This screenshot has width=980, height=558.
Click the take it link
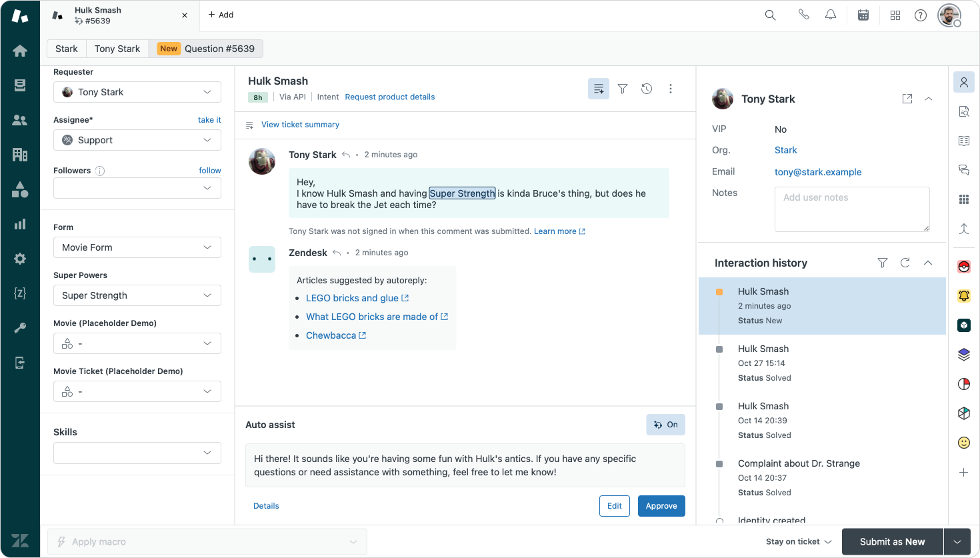pos(209,120)
